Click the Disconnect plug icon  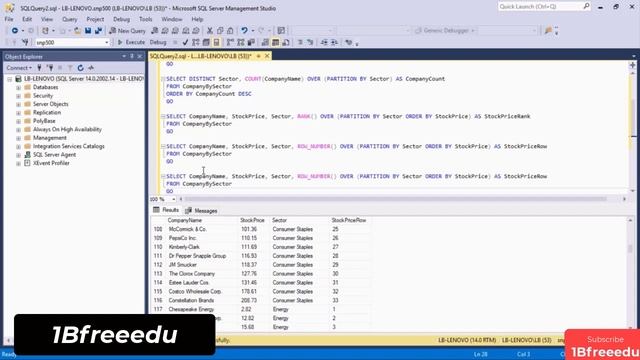(50, 68)
